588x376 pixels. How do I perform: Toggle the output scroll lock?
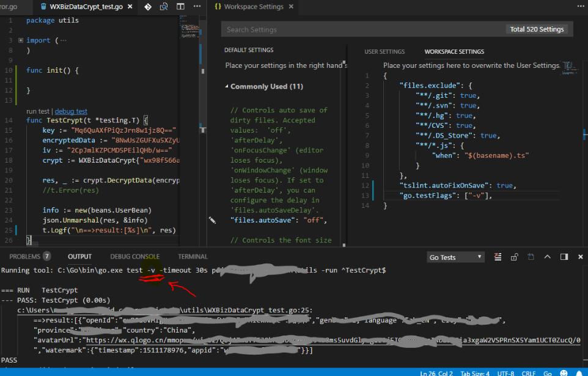coord(514,257)
